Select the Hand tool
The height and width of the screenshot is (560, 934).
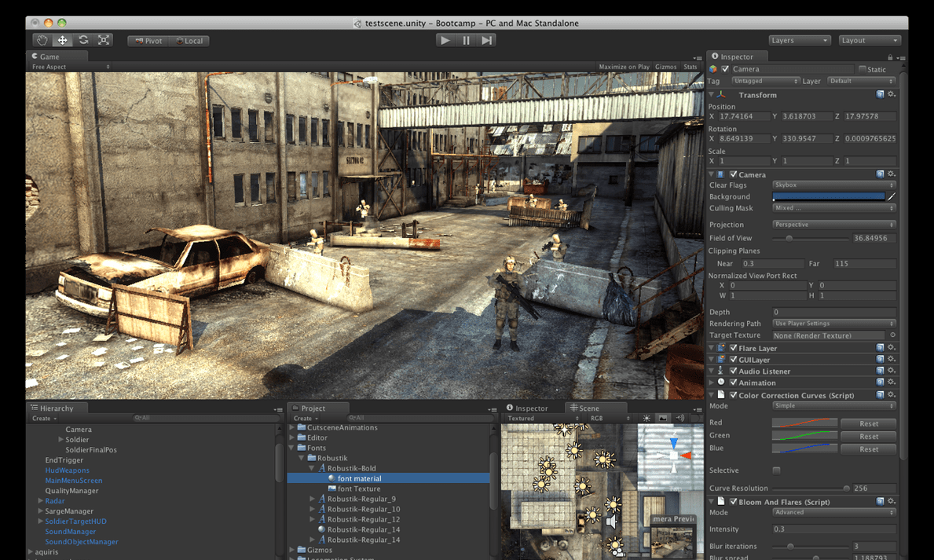pyautogui.click(x=42, y=41)
